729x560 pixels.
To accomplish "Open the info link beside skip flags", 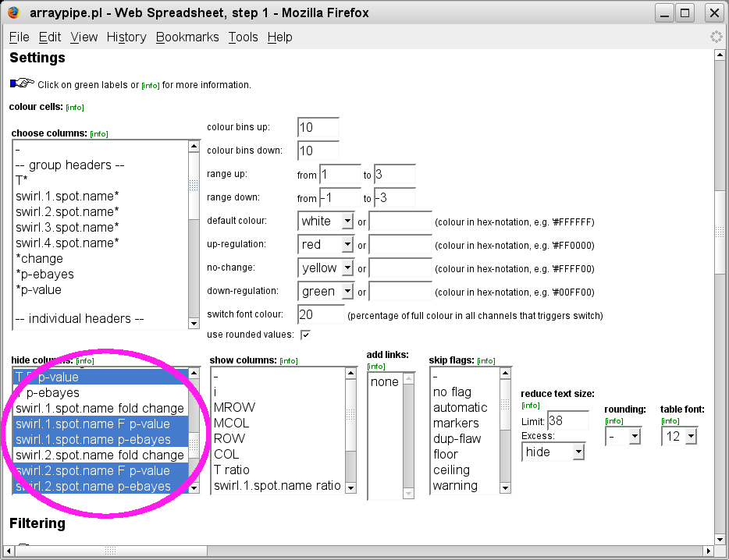I will (x=486, y=361).
